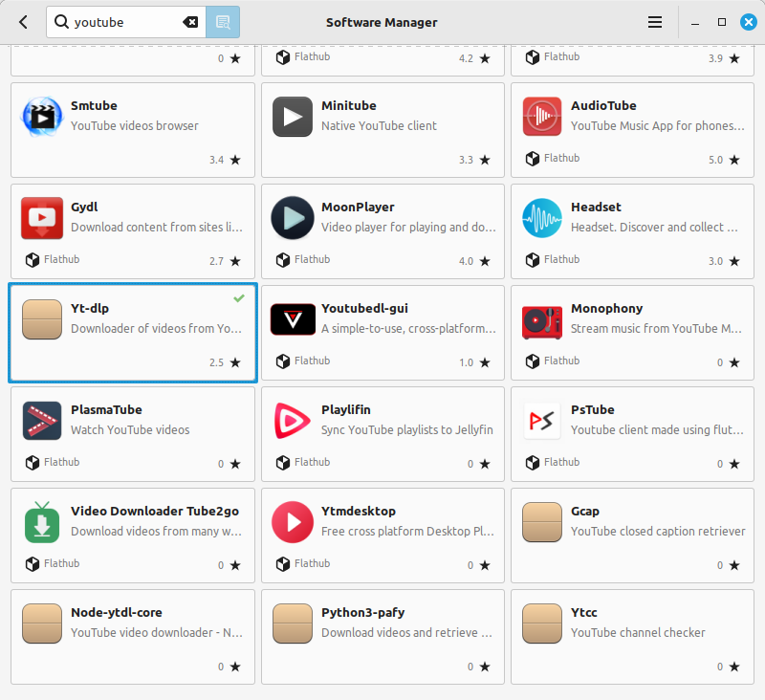
Task: Click Flathub label on Playlifin card
Action: click(x=313, y=463)
